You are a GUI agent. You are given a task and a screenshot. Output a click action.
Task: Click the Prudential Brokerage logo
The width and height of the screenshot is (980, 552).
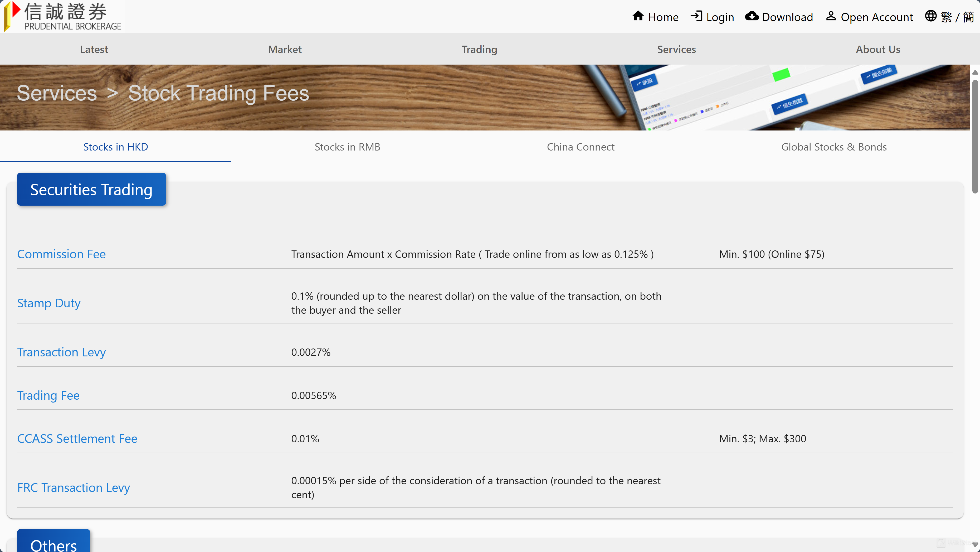pos(63,16)
